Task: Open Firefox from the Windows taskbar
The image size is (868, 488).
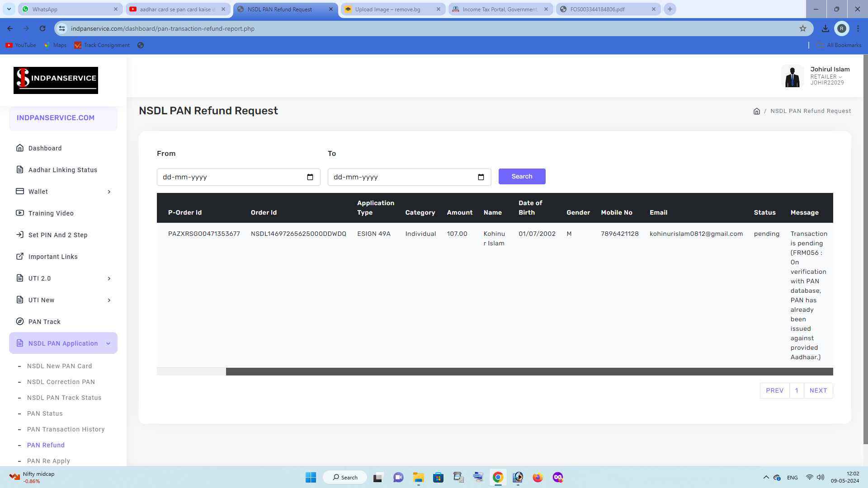Action: [538, 477]
